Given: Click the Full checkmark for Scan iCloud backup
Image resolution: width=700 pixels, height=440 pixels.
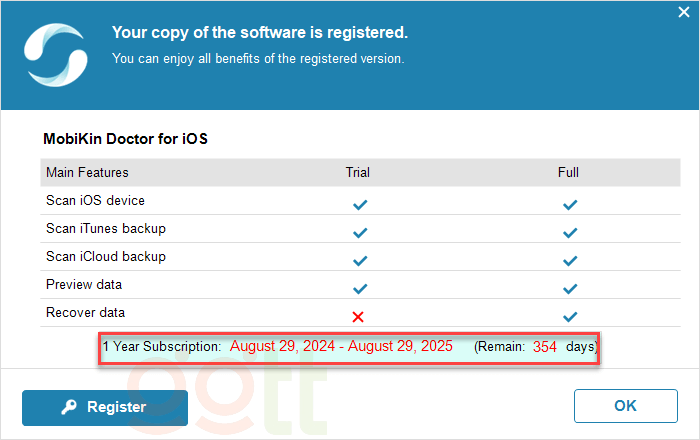Looking at the screenshot, I should (569, 260).
